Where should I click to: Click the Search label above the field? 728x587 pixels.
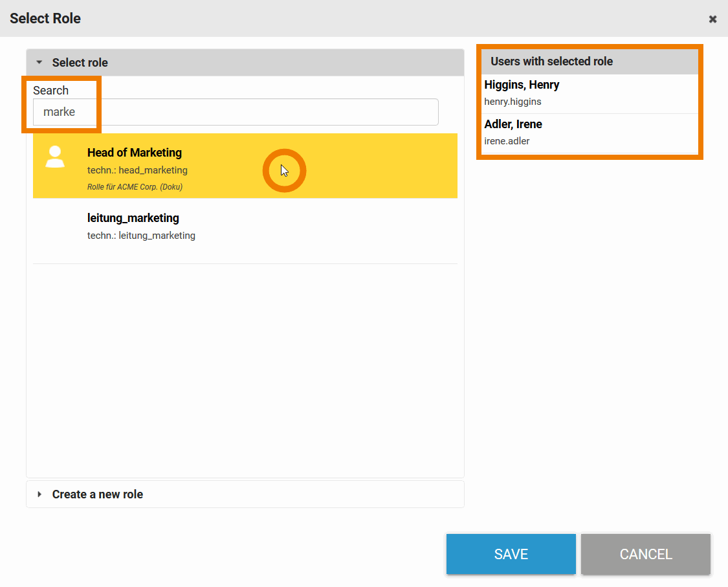tap(50, 91)
